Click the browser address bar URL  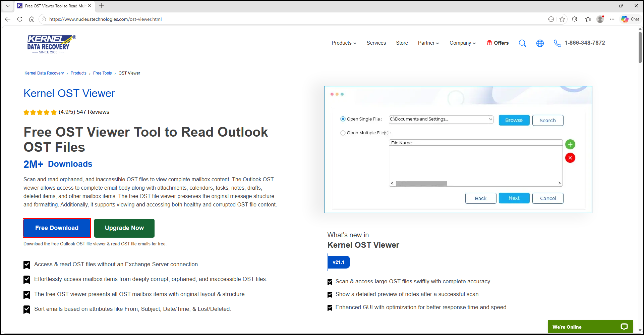(105, 19)
